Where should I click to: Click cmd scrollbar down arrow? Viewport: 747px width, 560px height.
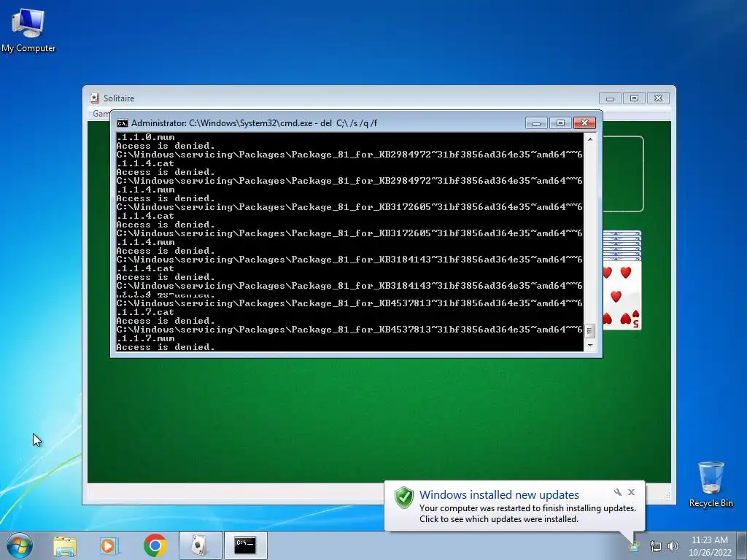point(589,346)
